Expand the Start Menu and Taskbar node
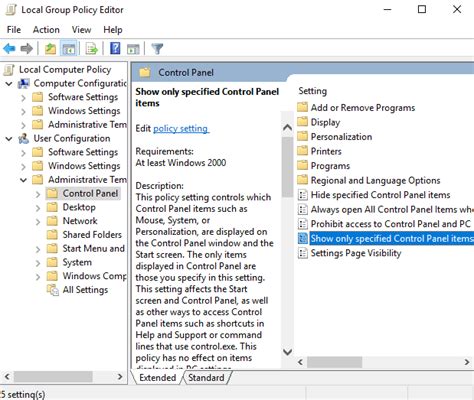 point(38,249)
